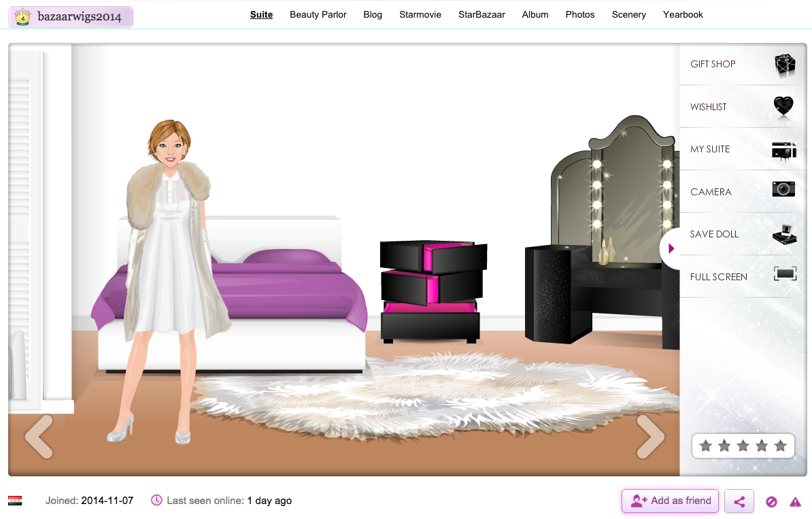Screen dimensions: 812x519
Task: Open the Wishlist heart icon
Action: coord(783,106)
